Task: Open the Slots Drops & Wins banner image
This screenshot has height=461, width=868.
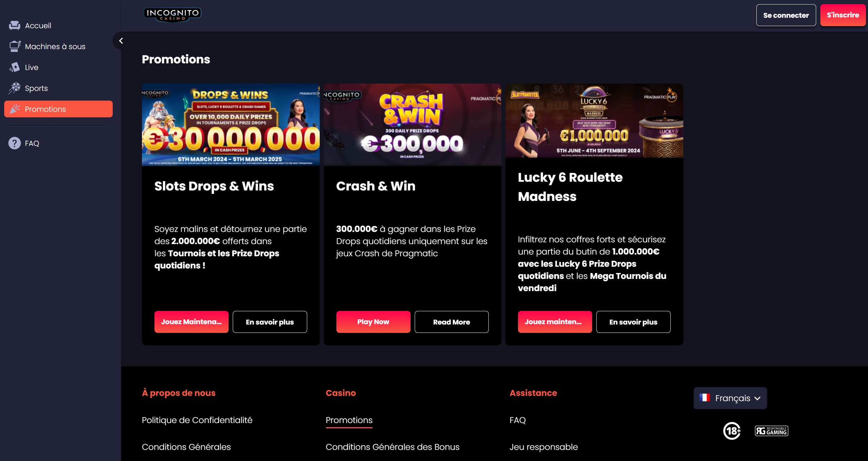Action: [230, 125]
